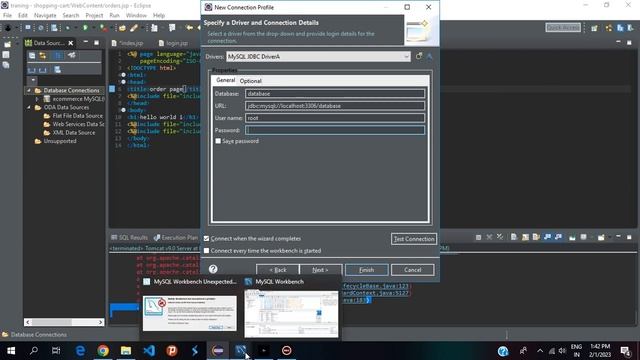Click the Back button in the wizard

(x=278, y=270)
